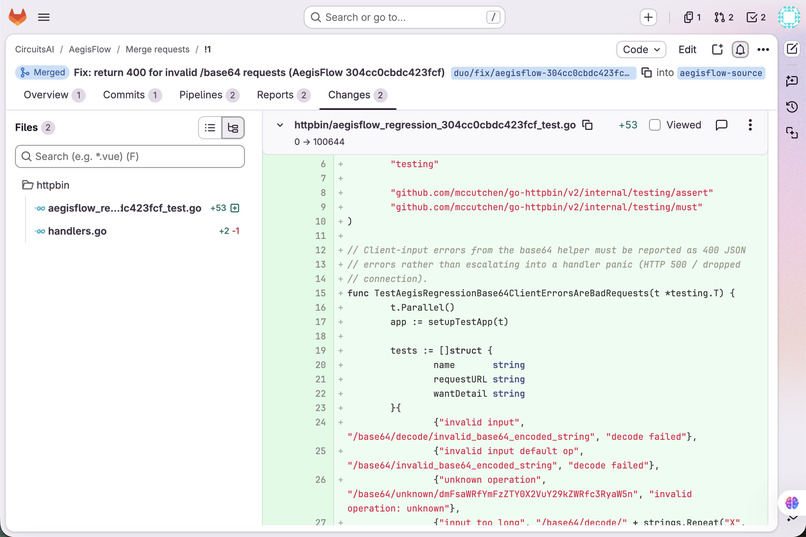Screen dimensions: 806x537
Task: Click the new-file plus icon beside +53
Action: click(x=235, y=208)
